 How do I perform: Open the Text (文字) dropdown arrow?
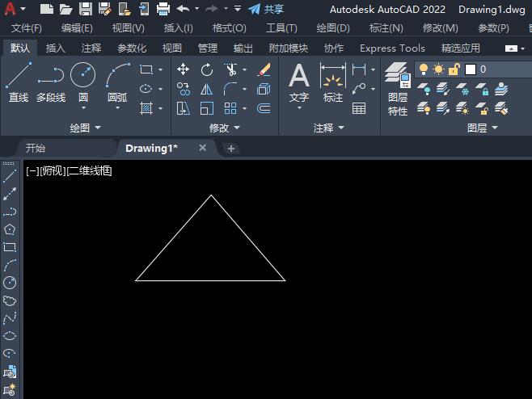pyautogui.click(x=299, y=108)
